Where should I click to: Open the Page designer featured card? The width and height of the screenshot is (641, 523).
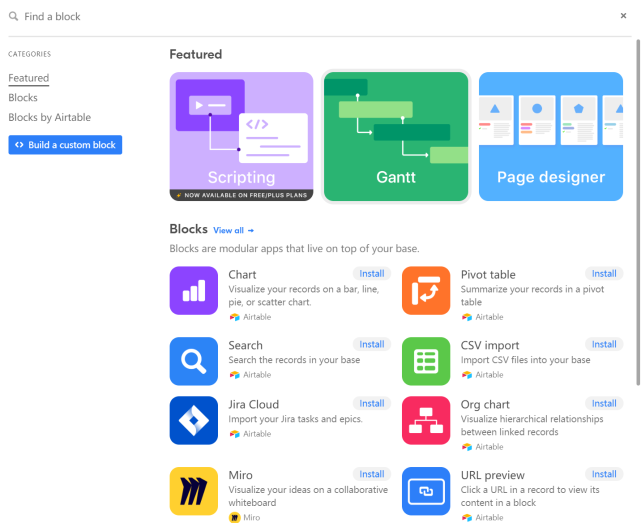pyautogui.click(x=551, y=137)
